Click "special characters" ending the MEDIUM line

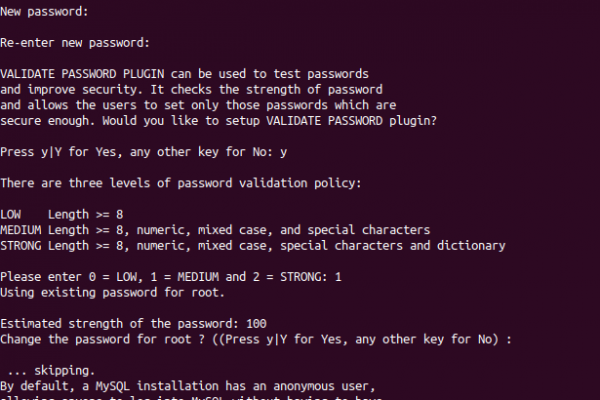[369, 230]
